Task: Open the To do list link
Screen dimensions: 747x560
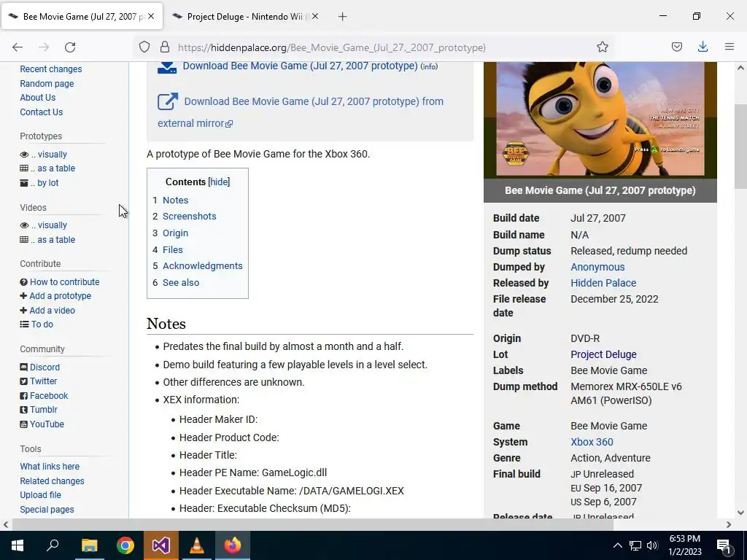Action: [42, 324]
